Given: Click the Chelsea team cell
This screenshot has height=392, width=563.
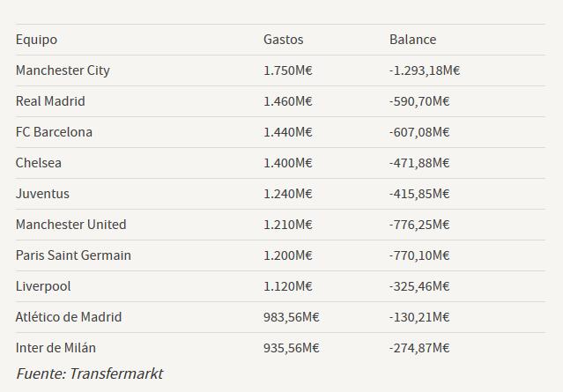Looking at the screenshot, I should coord(39,163).
